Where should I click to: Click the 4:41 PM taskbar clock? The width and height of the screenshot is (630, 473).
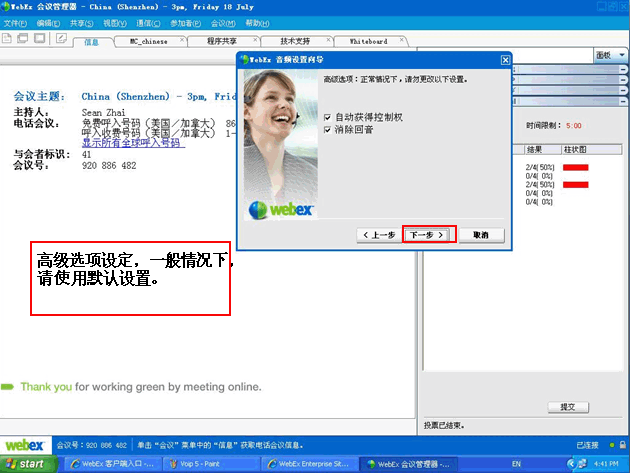pos(606,464)
